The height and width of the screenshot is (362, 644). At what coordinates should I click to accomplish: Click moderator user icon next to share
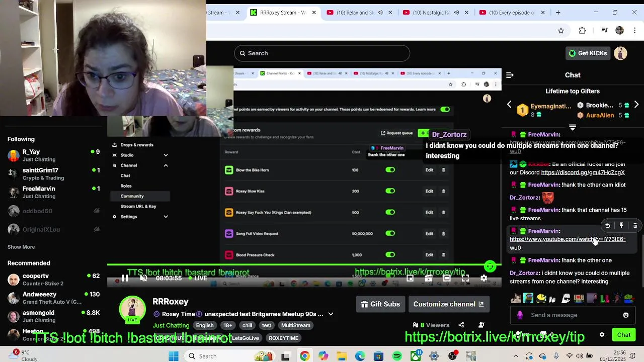coord(482,325)
